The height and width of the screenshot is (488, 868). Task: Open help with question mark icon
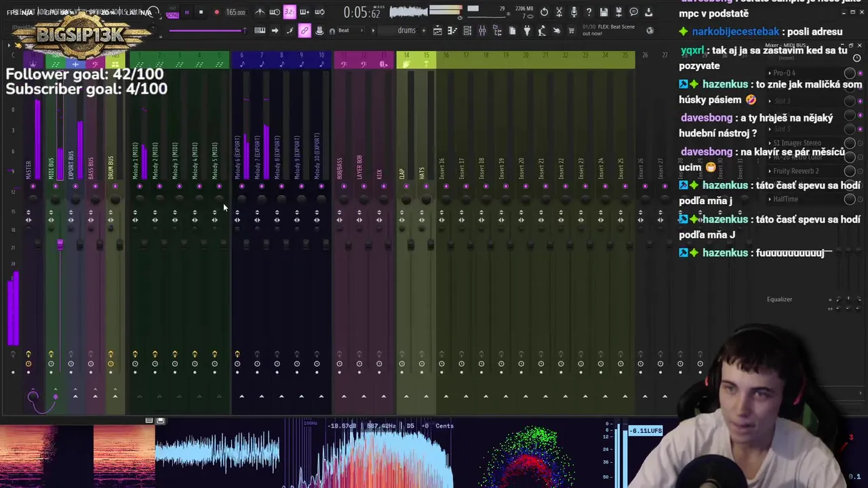[589, 12]
